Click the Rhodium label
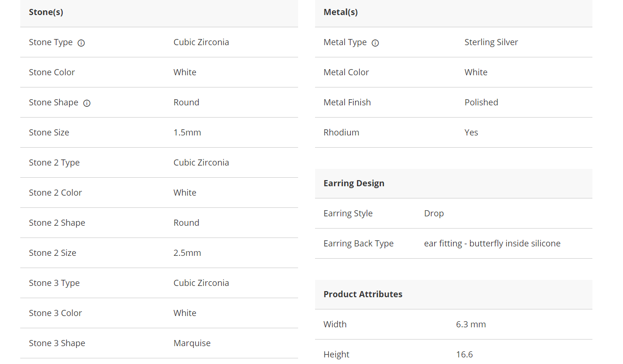 (x=341, y=133)
